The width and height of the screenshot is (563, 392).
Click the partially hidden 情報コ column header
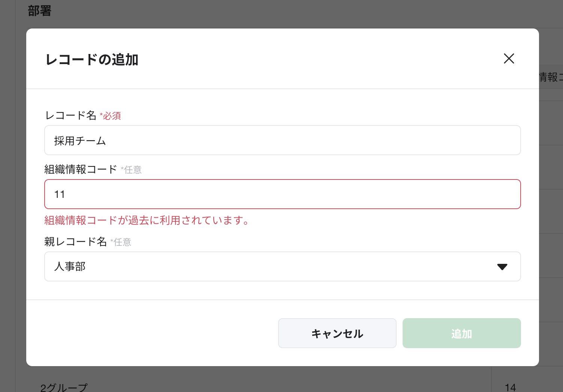551,77
